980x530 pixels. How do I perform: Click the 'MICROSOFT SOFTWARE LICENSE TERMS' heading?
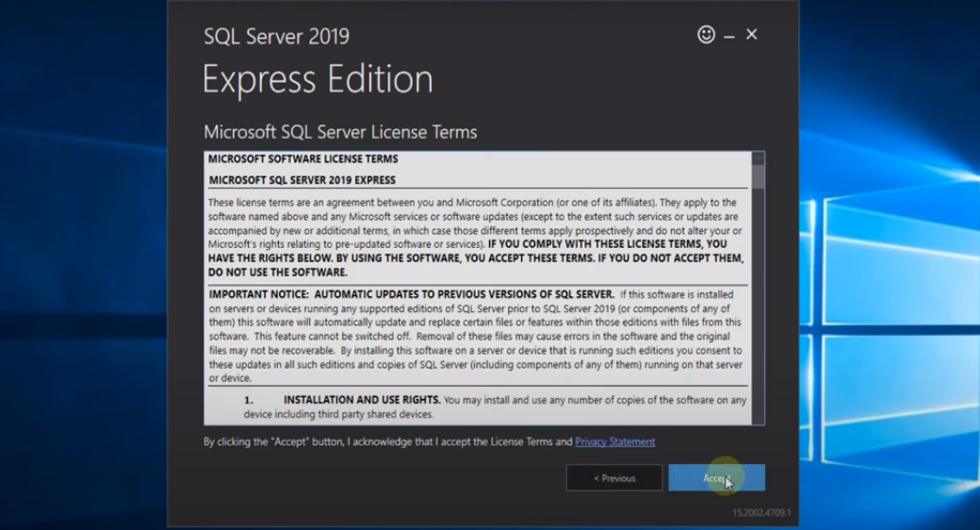(x=303, y=159)
